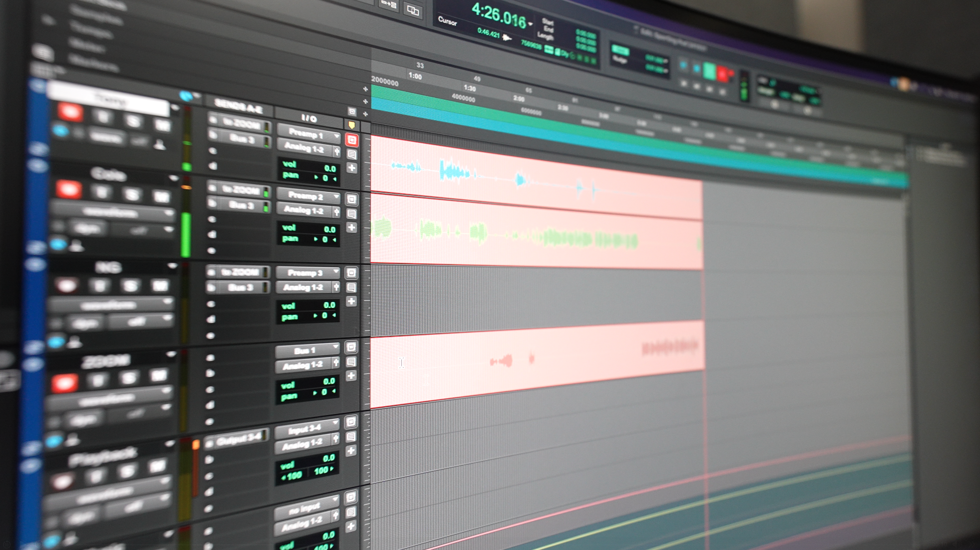Open the Preamp 3 input selector
Image resolution: width=980 pixels, height=550 pixels.
[x=308, y=272]
